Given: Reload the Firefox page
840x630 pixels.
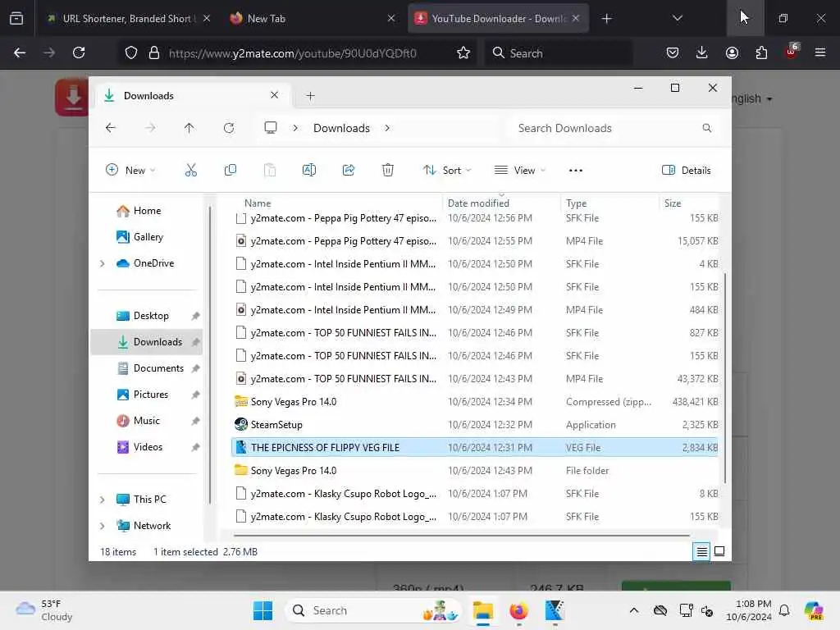Looking at the screenshot, I should (79, 53).
